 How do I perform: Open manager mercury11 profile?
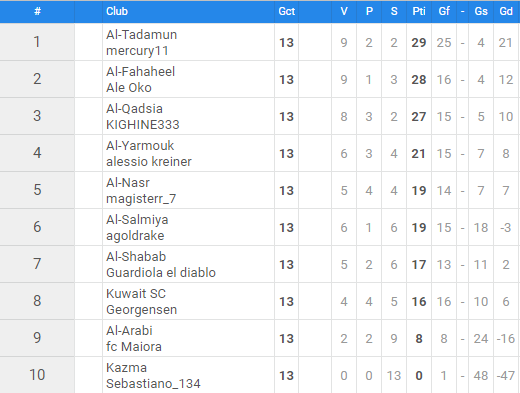click(x=137, y=51)
